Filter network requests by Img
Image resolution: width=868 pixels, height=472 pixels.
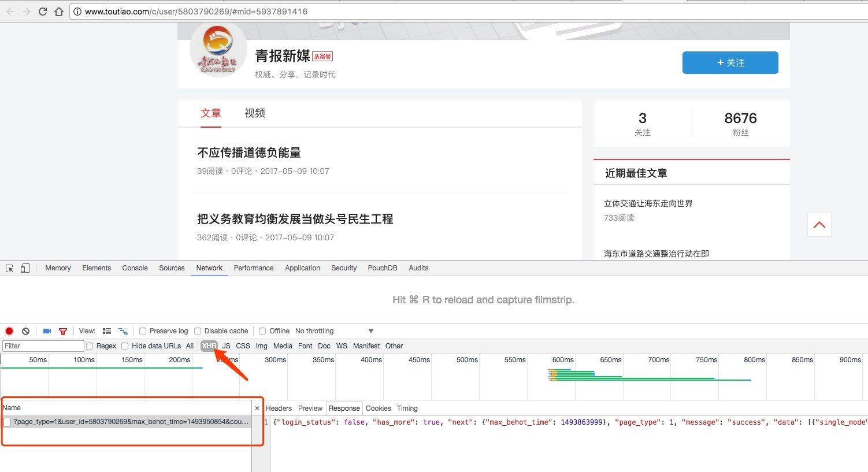(x=262, y=346)
